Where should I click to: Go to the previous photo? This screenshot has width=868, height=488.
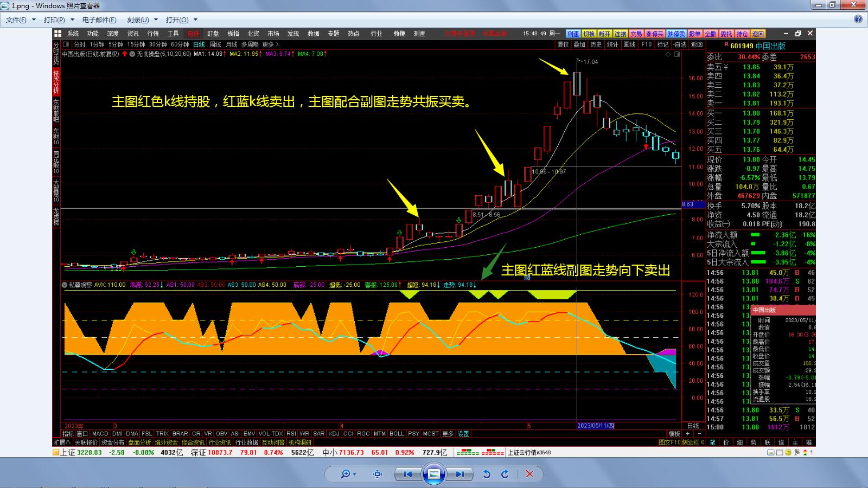407,474
